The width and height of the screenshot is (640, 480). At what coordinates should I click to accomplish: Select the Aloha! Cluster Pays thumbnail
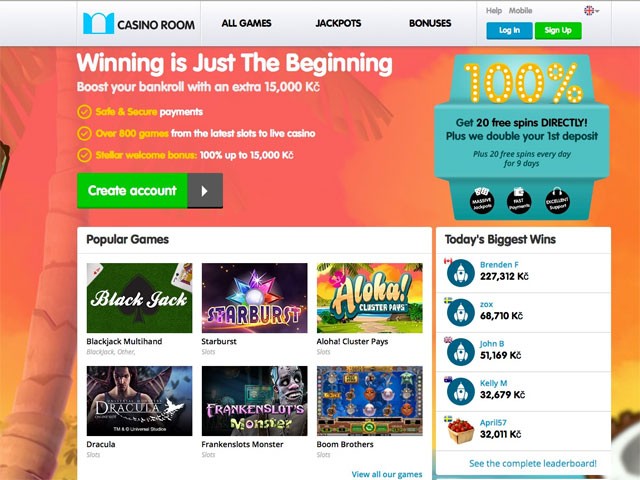tap(370, 298)
